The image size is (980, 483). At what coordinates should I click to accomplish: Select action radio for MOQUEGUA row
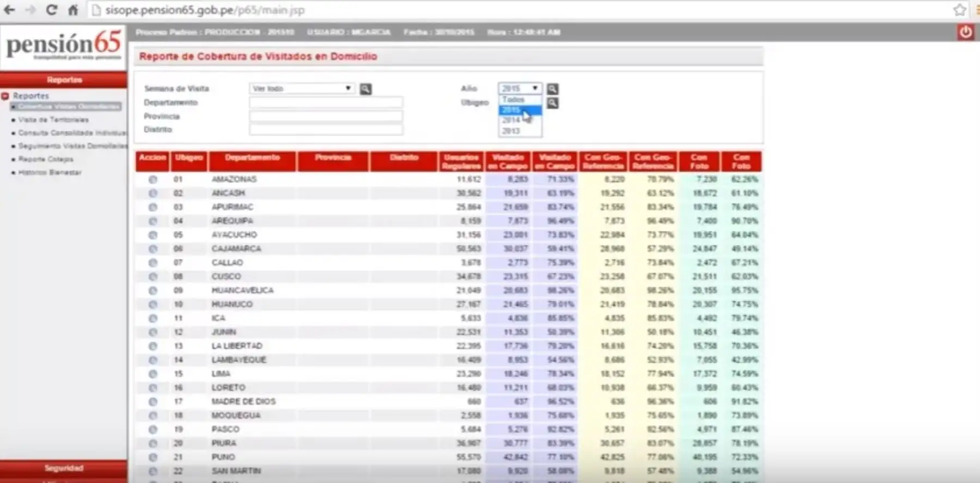(152, 415)
